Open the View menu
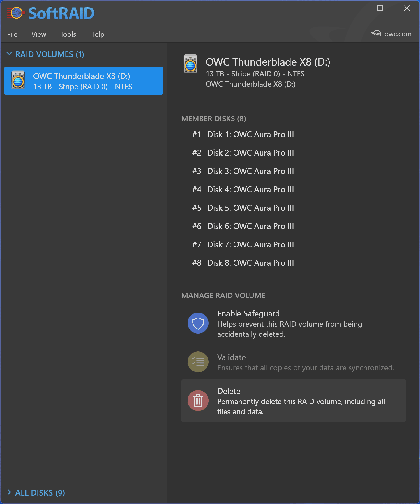Viewport: 420px width, 504px height. click(39, 34)
